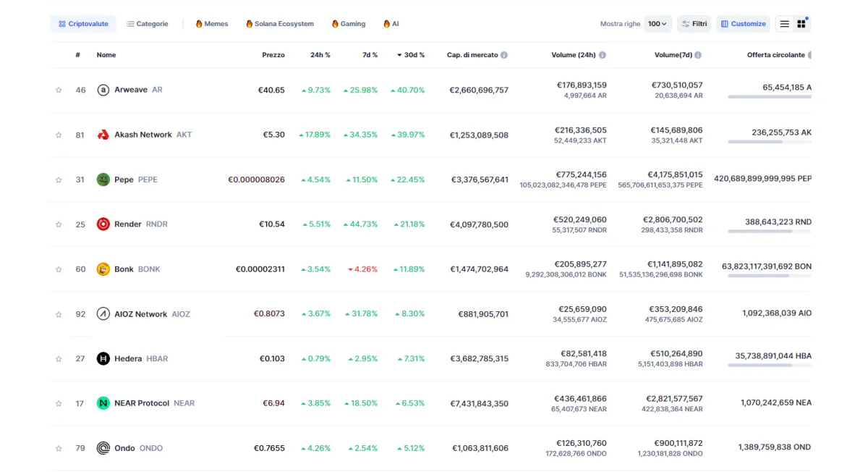Click the AIOZ Network logo icon
The width and height of the screenshot is (868, 472).
[103, 314]
